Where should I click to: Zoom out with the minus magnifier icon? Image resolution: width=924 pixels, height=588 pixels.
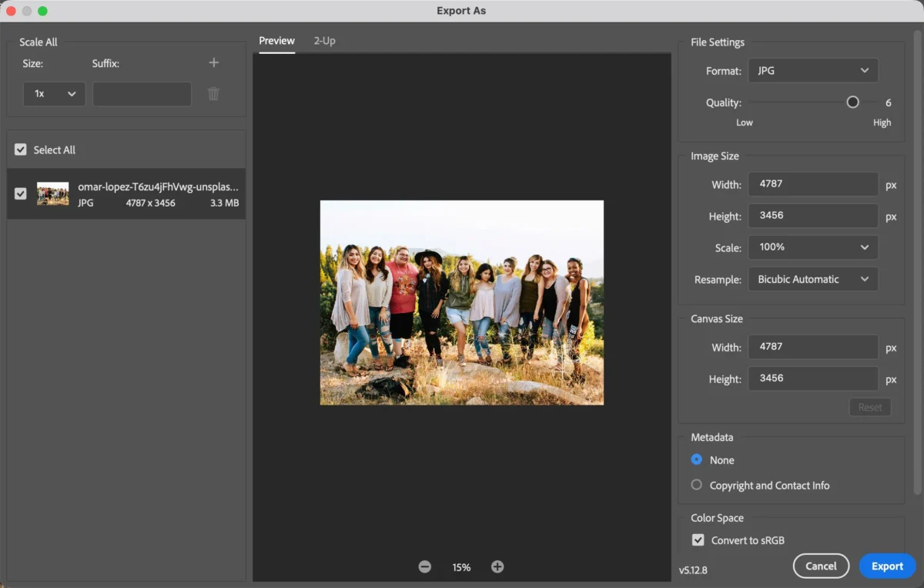coord(425,567)
